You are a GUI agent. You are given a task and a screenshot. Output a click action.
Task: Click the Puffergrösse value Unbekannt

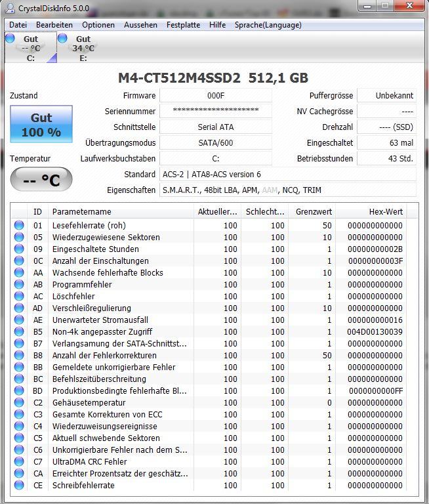[387, 95]
